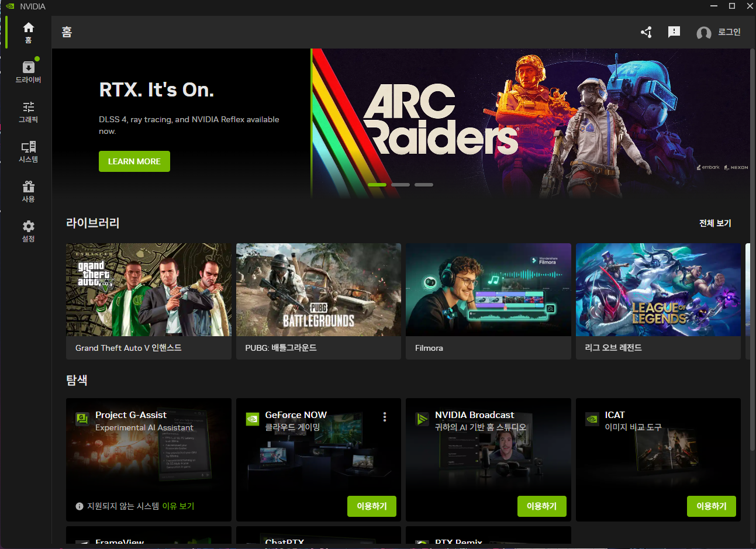
Task: Open the Drivers section in sidebar
Action: pyautogui.click(x=28, y=72)
